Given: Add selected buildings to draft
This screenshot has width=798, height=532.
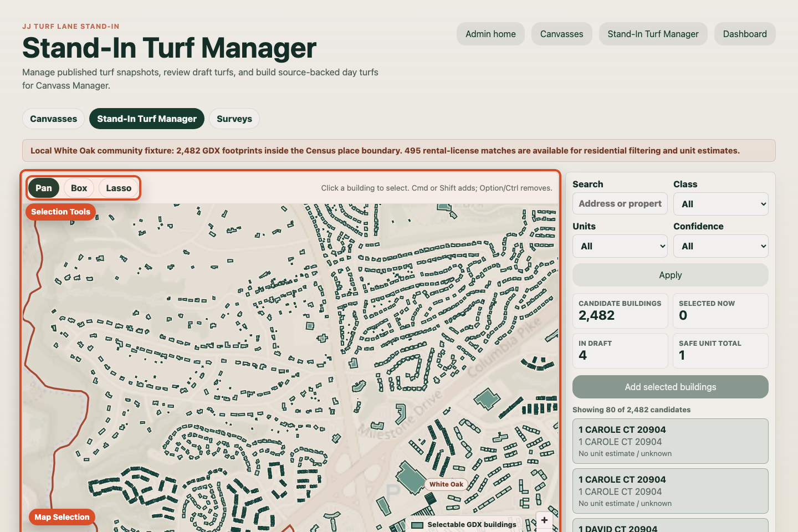Looking at the screenshot, I should click(x=671, y=387).
